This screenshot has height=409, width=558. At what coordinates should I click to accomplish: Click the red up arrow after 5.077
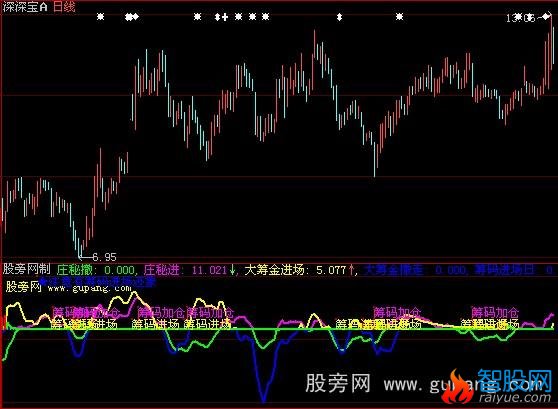pyautogui.click(x=352, y=270)
